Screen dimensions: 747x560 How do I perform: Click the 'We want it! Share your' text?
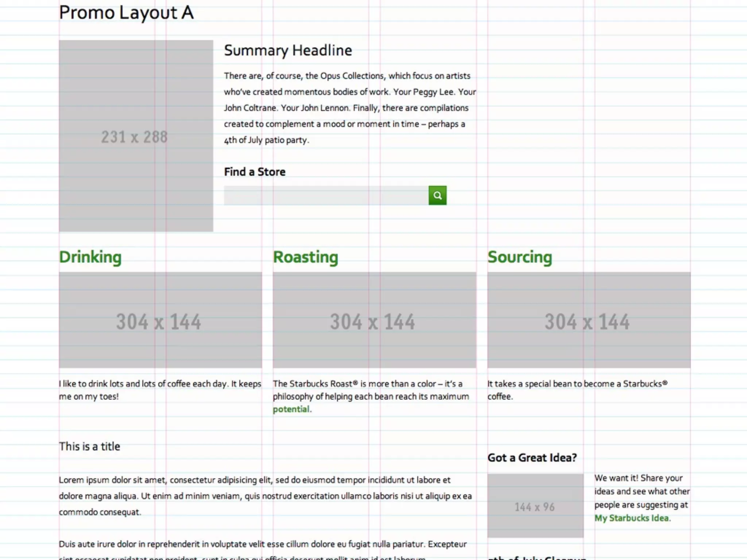point(642,498)
